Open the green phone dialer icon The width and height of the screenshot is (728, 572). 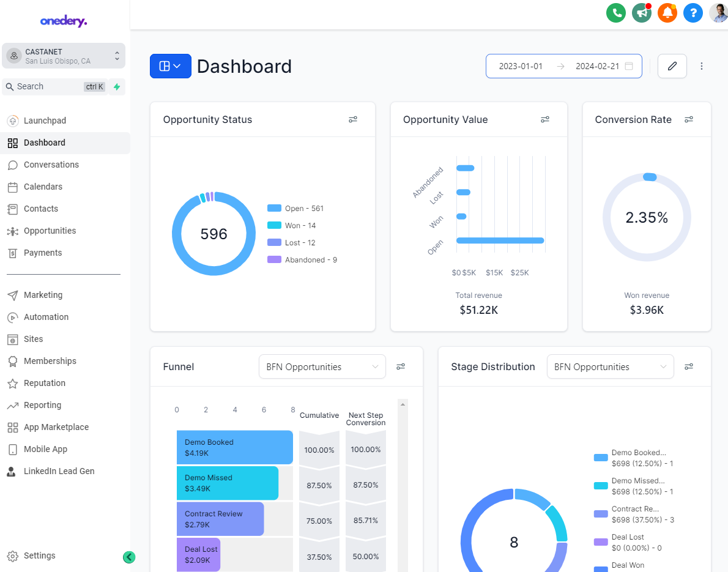coord(616,12)
